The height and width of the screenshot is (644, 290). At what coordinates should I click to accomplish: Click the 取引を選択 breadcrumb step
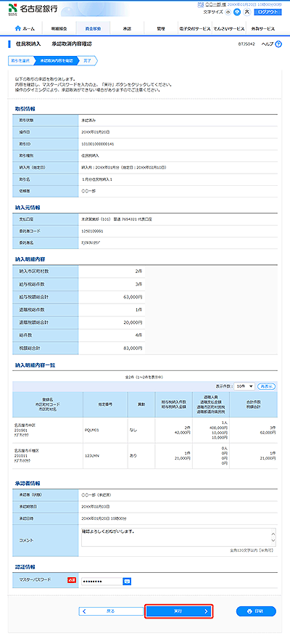tap(20, 60)
